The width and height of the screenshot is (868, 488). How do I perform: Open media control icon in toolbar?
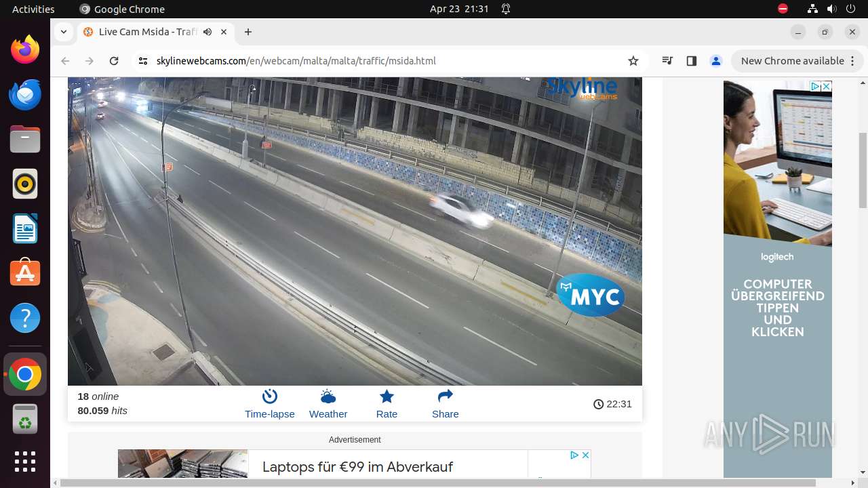click(668, 61)
